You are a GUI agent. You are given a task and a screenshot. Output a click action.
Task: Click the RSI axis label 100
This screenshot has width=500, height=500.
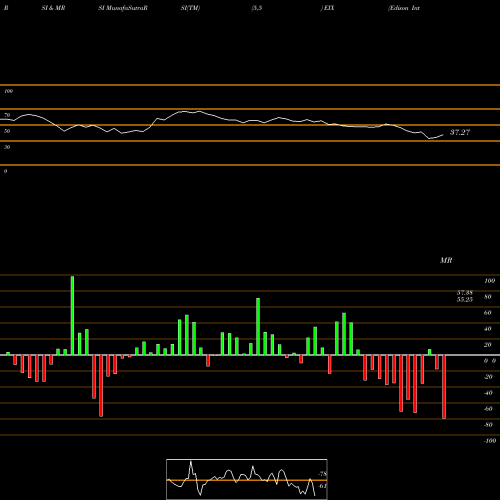click(8, 91)
